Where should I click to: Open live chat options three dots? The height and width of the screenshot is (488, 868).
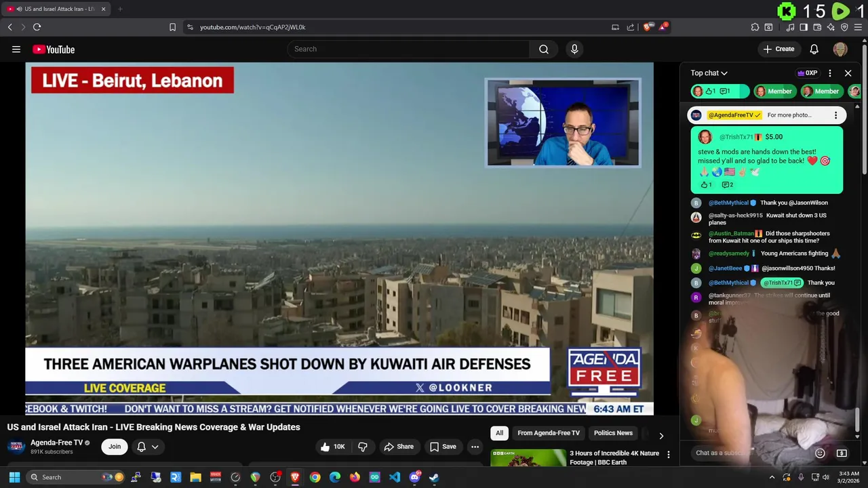click(829, 73)
